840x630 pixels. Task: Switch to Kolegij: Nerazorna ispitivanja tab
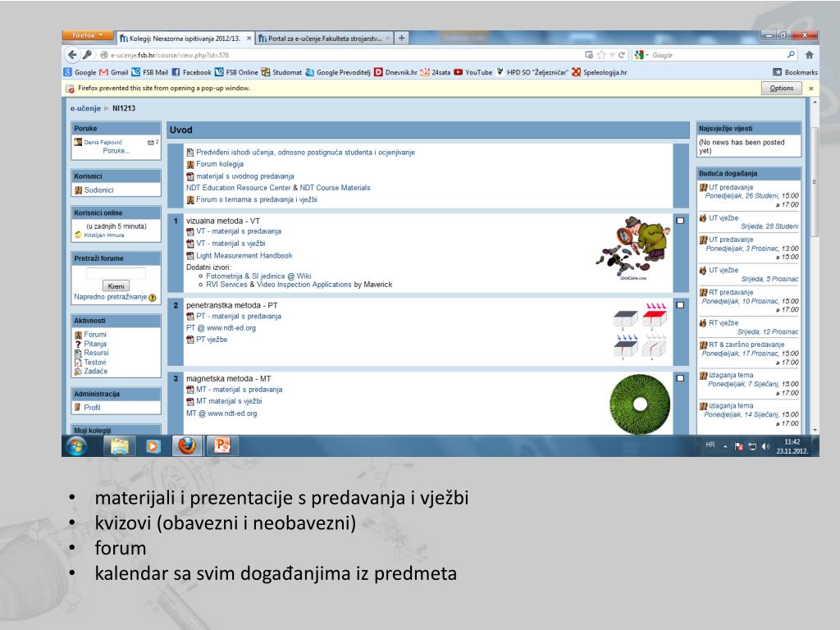click(x=185, y=39)
